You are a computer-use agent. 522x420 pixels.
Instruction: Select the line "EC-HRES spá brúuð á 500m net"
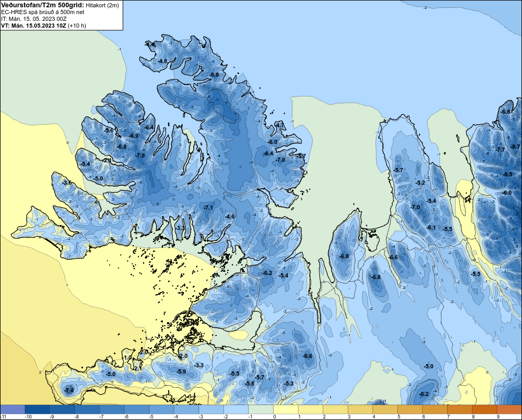point(43,12)
